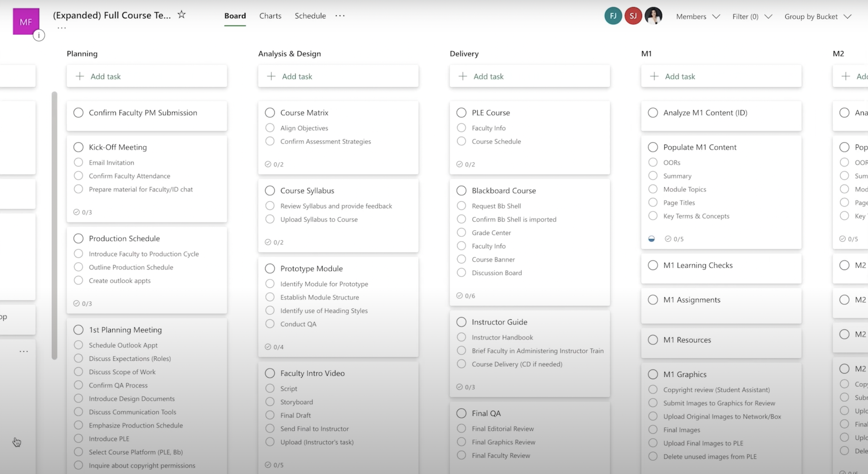Click the member photo avatar
868x474 pixels.
coord(653,16)
